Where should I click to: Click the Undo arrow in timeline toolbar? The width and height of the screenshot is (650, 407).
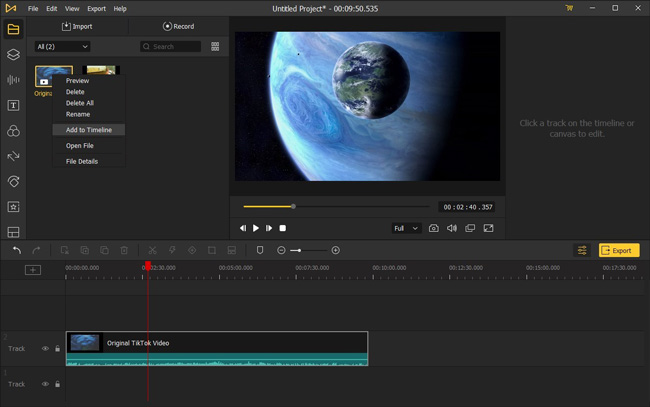[x=17, y=250]
